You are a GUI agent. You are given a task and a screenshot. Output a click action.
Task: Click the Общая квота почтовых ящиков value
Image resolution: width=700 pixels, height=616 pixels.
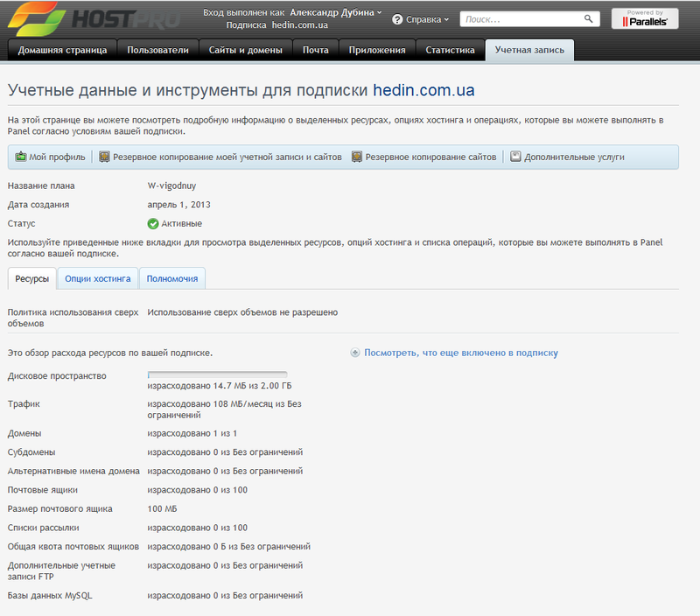(229, 546)
